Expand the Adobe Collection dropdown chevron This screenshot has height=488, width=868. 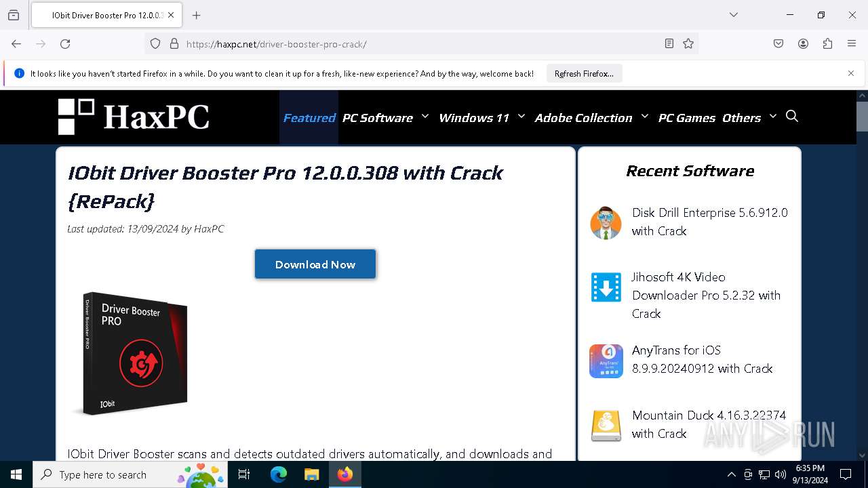click(645, 117)
